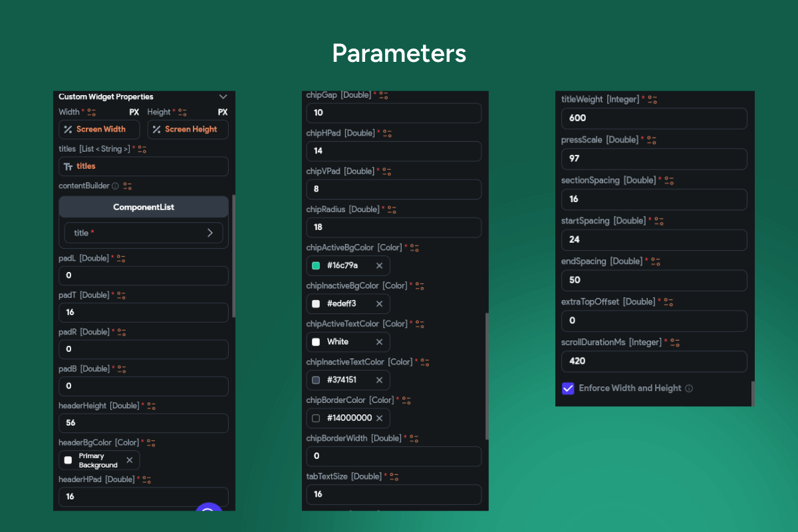This screenshot has width=798, height=532.
Task: Click the Screen Width variable button
Action: [x=100, y=130]
